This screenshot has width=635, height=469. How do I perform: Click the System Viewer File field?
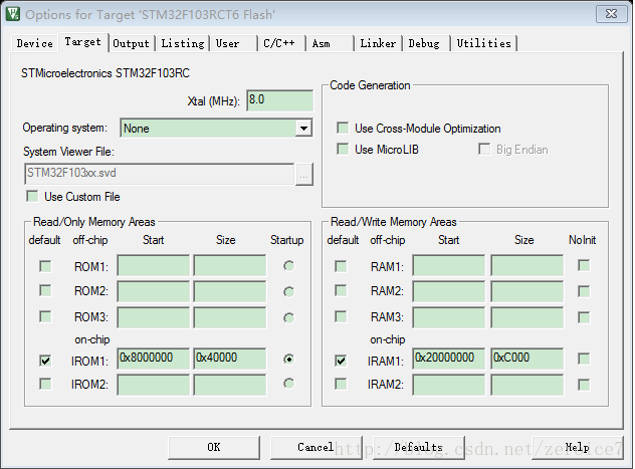159,174
